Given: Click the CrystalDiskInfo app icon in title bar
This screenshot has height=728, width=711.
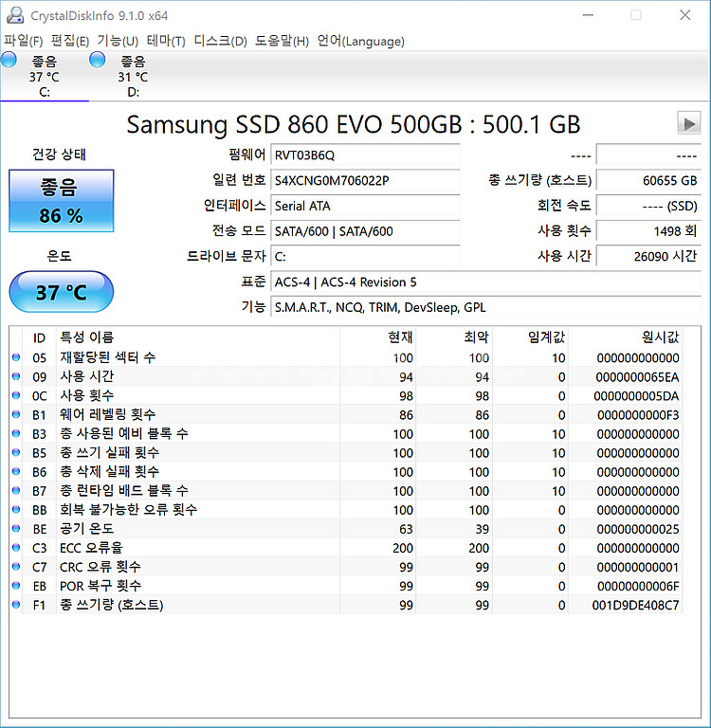Looking at the screenshot, I should click(x=15, y=15).
